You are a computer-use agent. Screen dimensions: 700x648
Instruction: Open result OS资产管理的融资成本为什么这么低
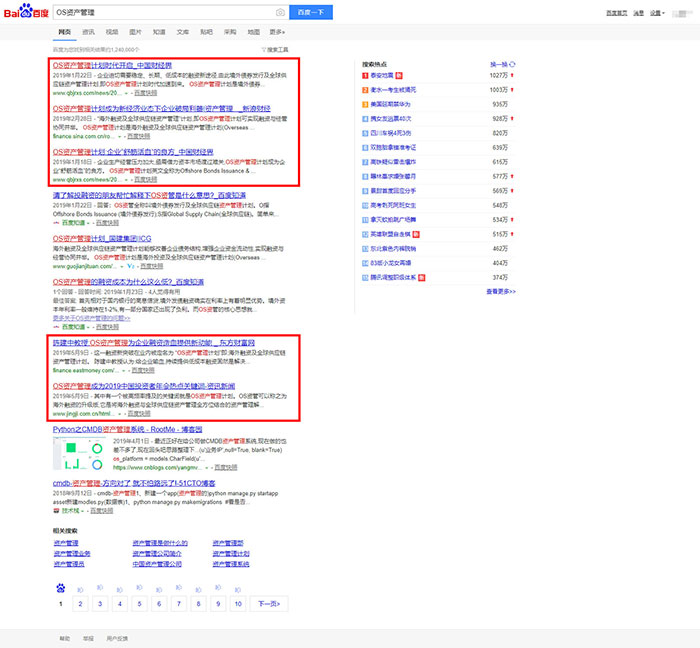[128, 282]
